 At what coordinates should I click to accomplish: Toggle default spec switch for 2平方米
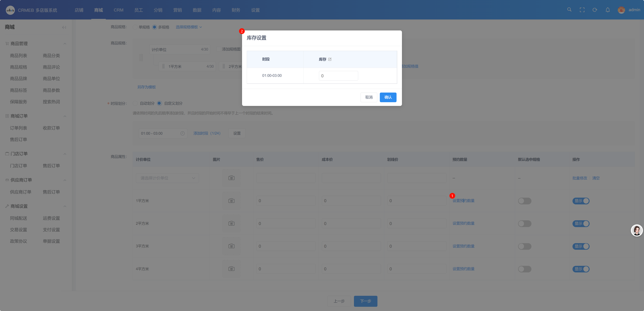tap(524, 223)
